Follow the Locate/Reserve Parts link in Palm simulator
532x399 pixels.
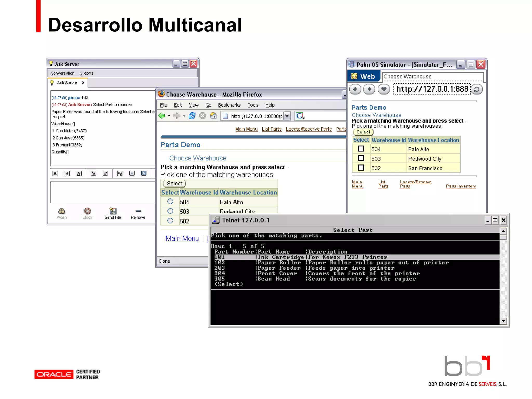pos(416,184)
